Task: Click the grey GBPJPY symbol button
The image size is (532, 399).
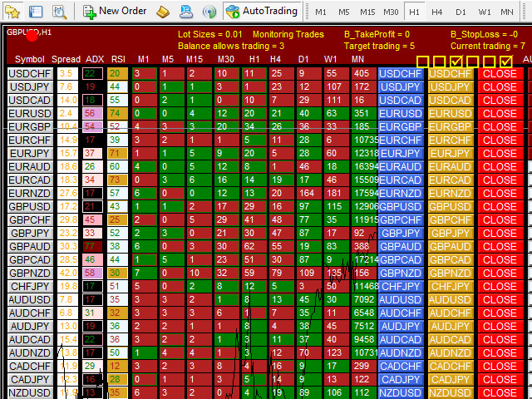Action: pyautogui.click(x=30, y=234)
